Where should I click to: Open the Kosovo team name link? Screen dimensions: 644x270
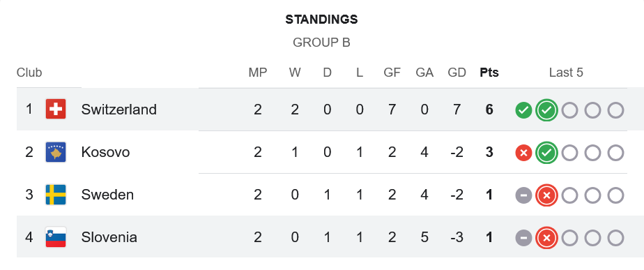pyautogui.click(x=105, y=152)
